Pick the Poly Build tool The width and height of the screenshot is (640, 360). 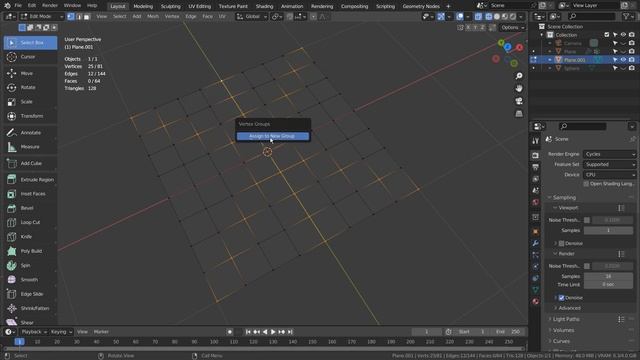coord(31,251)
